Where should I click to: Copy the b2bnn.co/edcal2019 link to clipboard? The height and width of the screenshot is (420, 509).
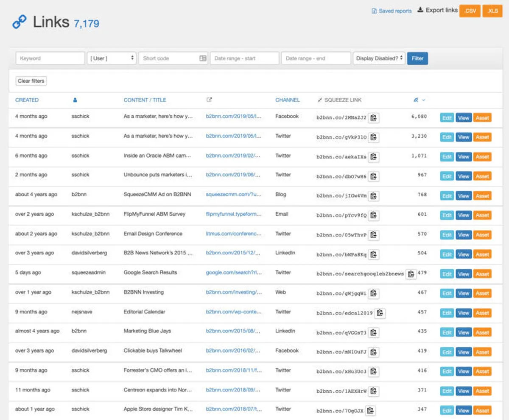click(x=380, y=313)
